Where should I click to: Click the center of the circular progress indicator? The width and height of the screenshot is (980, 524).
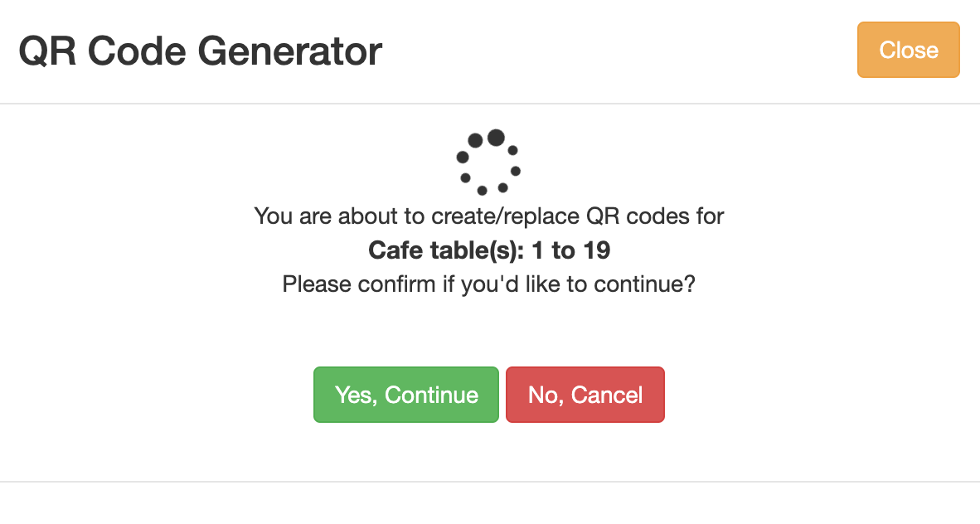(488, 163)
